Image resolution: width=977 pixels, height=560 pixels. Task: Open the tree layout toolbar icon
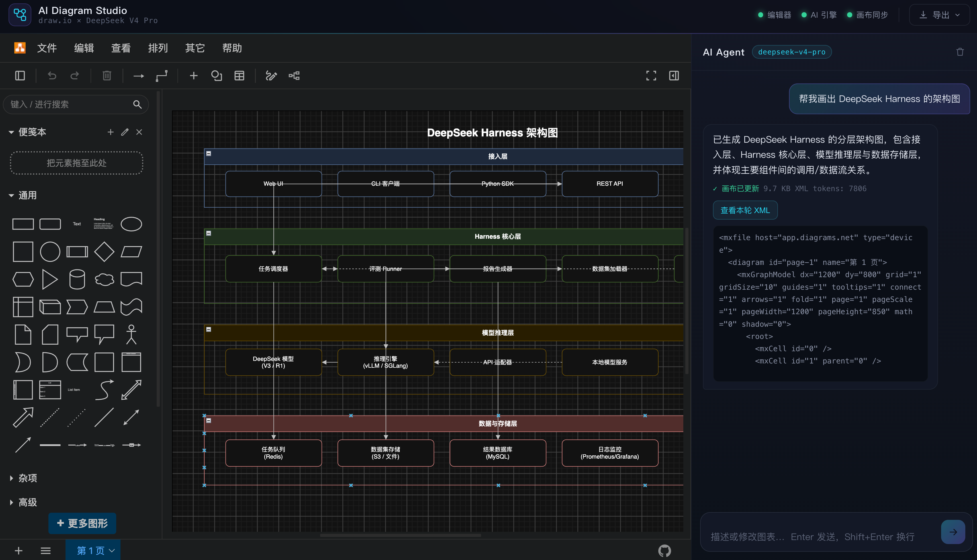294,76
